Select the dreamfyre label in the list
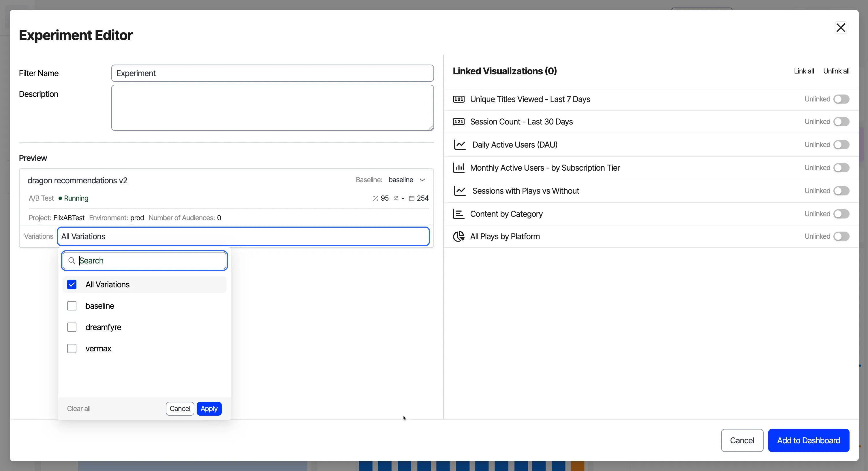Screen dimensions: 868x471 pos(103,327)
